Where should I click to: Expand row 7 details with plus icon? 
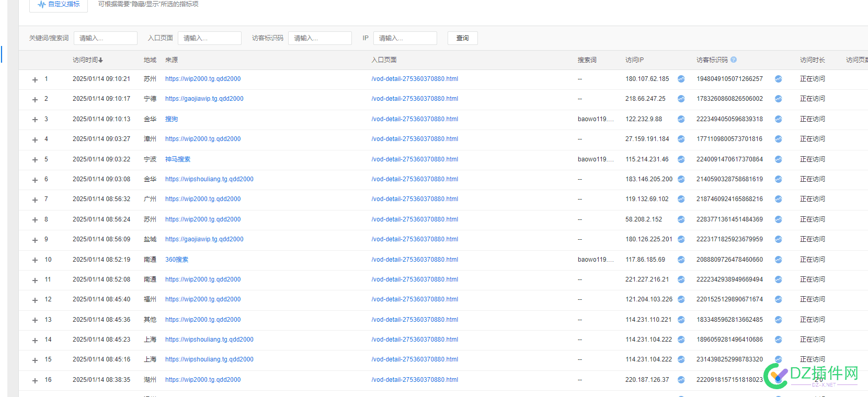coord(35,200)
